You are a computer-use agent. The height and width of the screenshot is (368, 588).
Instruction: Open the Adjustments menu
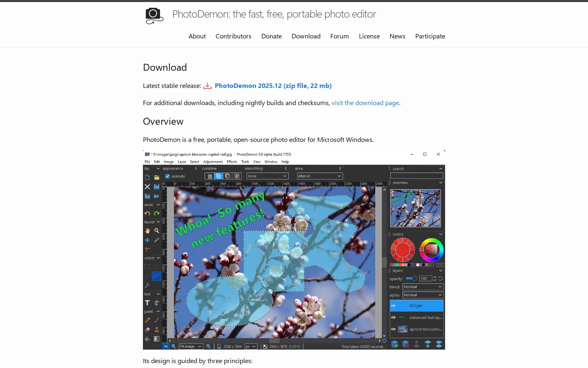point(213,162)
